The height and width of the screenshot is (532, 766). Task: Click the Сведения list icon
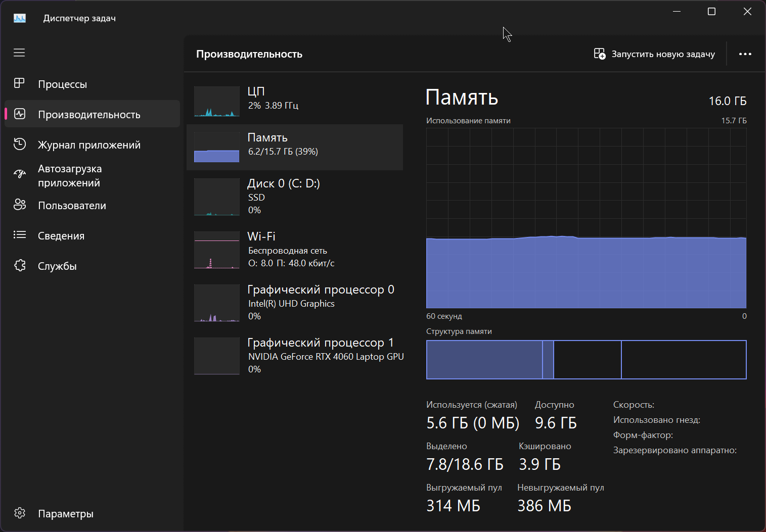[20, 235]
